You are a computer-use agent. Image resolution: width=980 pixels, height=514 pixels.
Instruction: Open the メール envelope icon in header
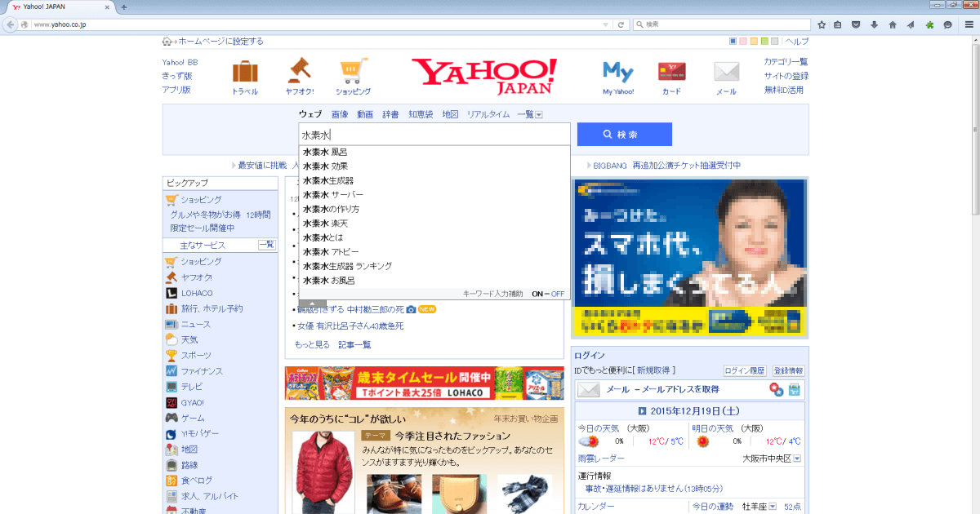(x=726, y=73)
